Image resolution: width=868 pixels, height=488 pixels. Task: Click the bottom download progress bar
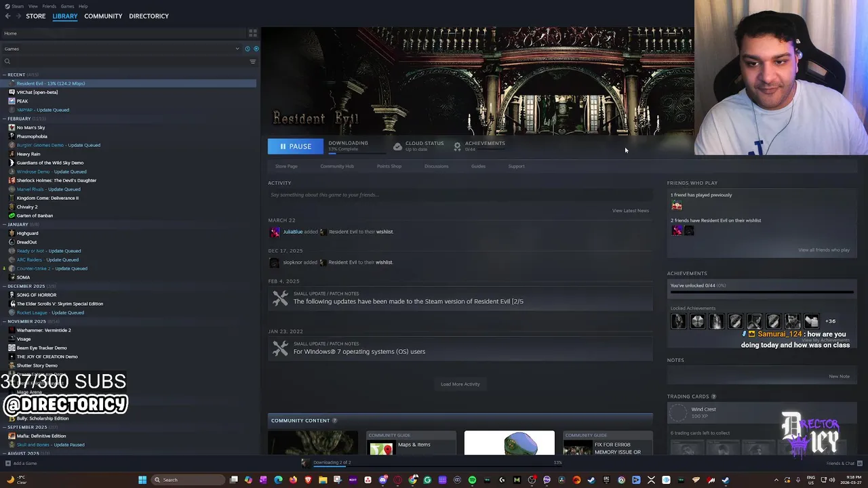[x=437, y=468]
